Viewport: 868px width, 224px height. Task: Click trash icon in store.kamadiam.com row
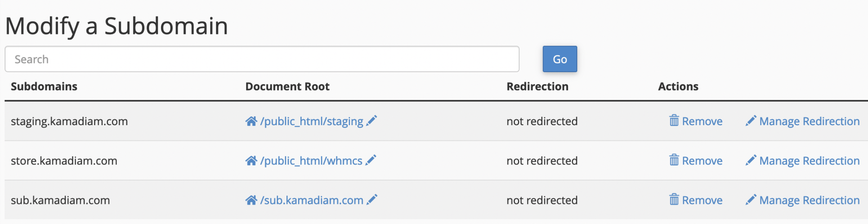(674, 160)
